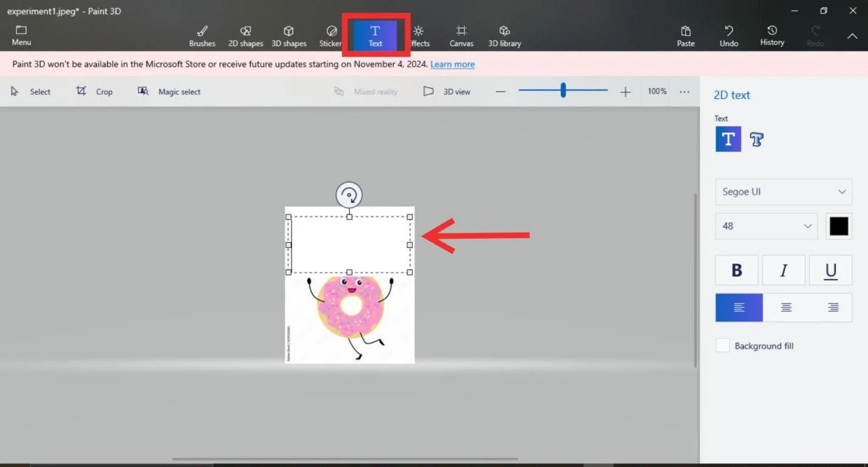The height and width of the screenshot is (467, 868).
Task: Open the Menu folder button
Action: pos(21,36)
